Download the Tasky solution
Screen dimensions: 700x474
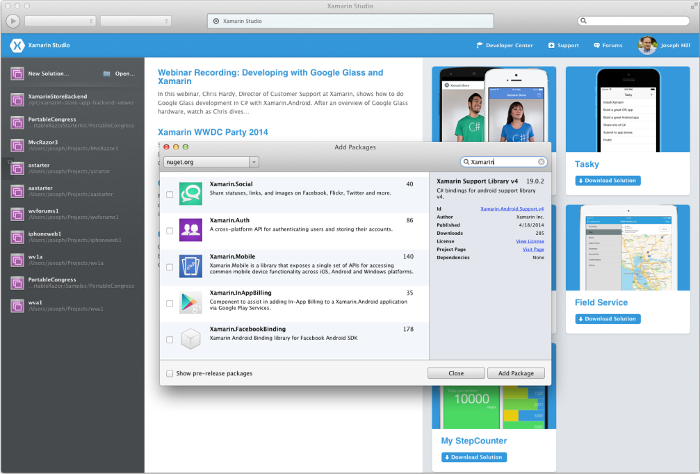pyautogui.click(x=608, y=181)
